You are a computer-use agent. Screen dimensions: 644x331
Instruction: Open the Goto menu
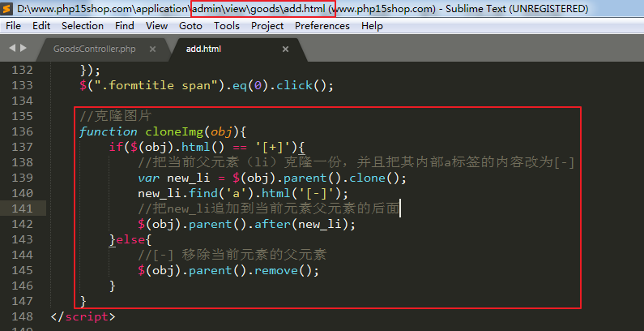pyautogui.click(x=191, y=26)
